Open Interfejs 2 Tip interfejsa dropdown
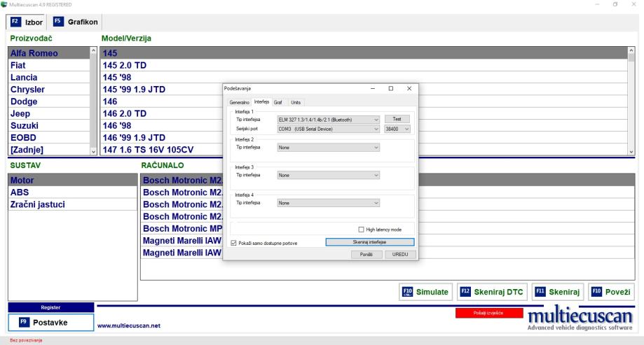Image resolution: width=644 pixels, height=345 pixels. click(329, 147)
